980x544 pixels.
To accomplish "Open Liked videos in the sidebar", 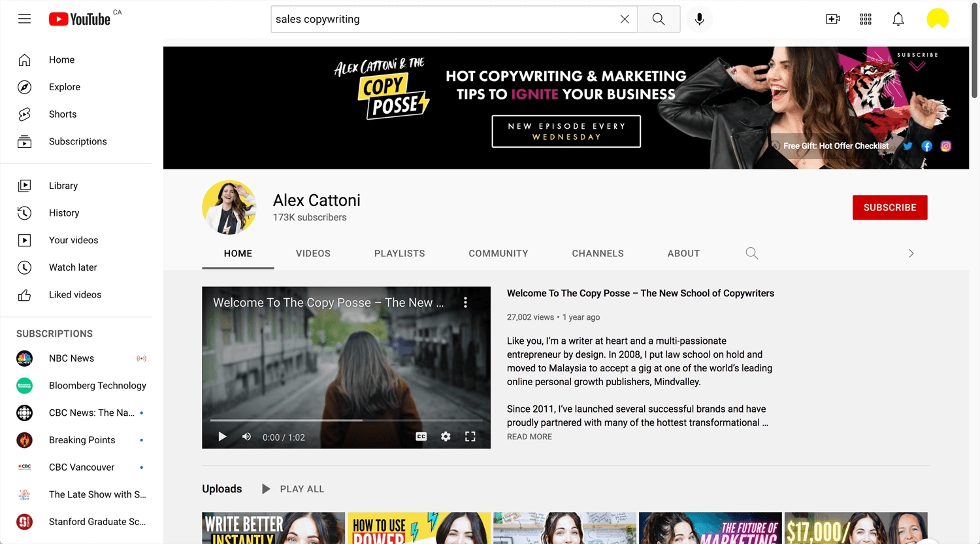I will 76,295.
